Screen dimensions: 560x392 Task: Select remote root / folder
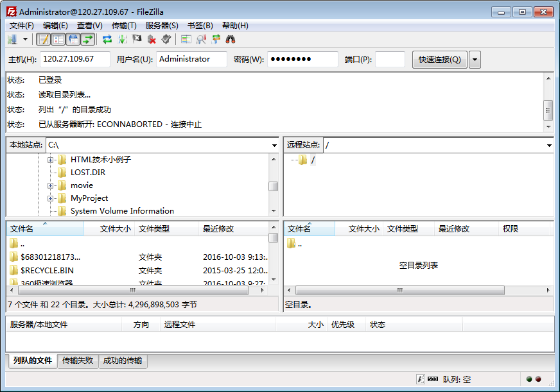pyautogui.click(x=313, y=160)
